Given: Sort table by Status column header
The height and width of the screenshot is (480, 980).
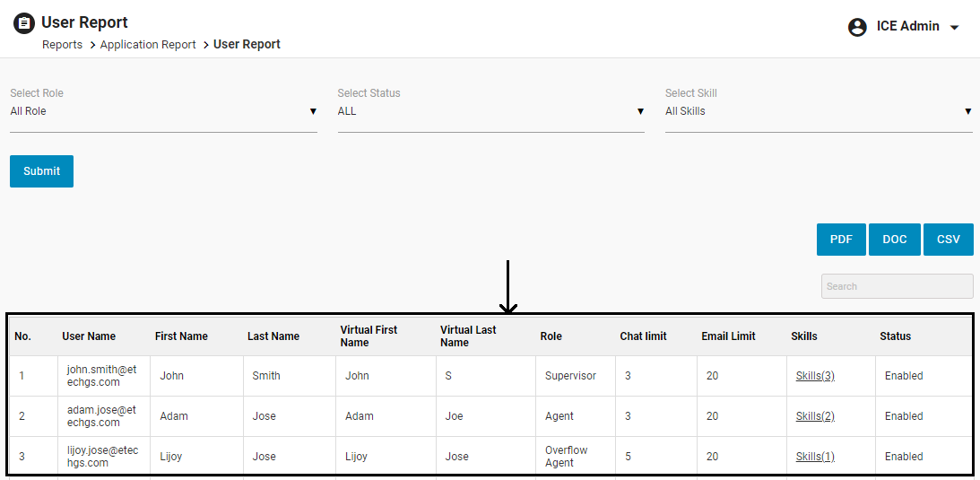Looking at the screenshot, I should tap(895, 336).
